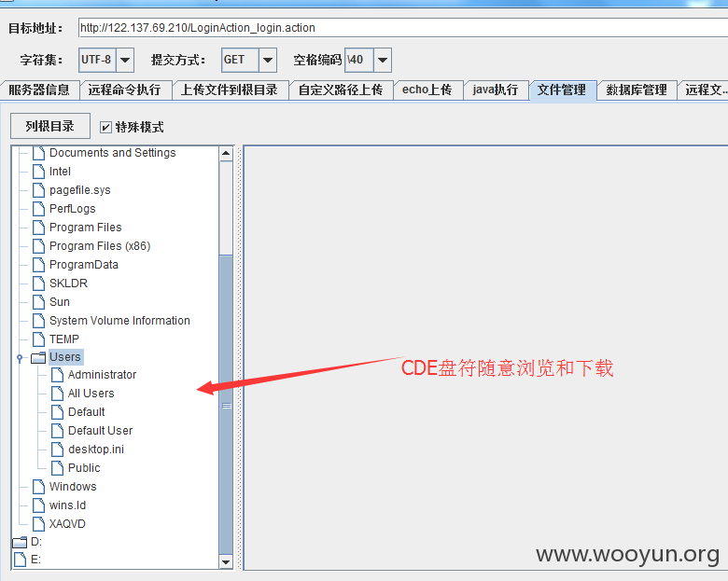728x581 pixels.
Task: Click the E: drive file icon
Action: 20,560
